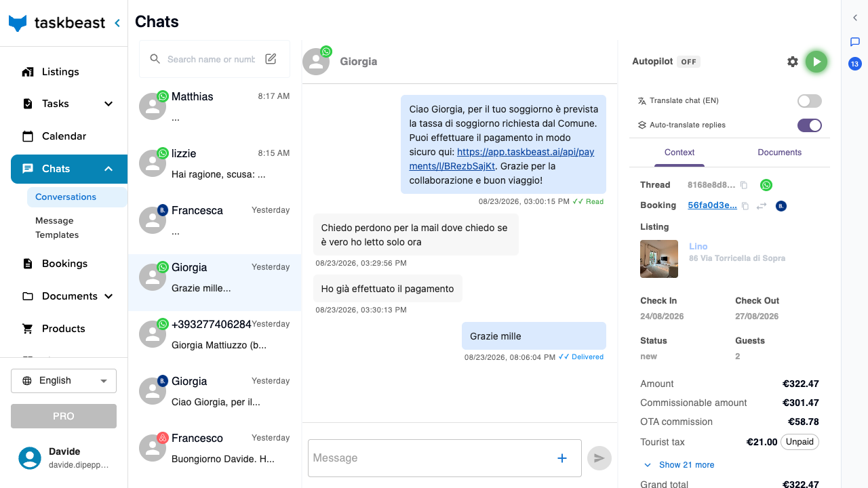868x488 pixels.
Task: Click the "Ho già effettuato il pagamento" message
Action: tap(388, 289)
